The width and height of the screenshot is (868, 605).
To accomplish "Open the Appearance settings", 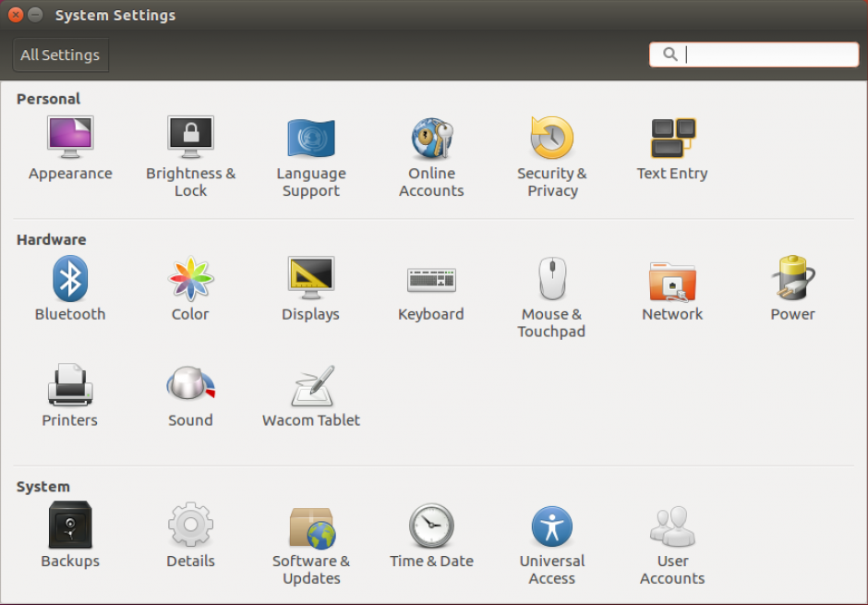I will point(70,148).
